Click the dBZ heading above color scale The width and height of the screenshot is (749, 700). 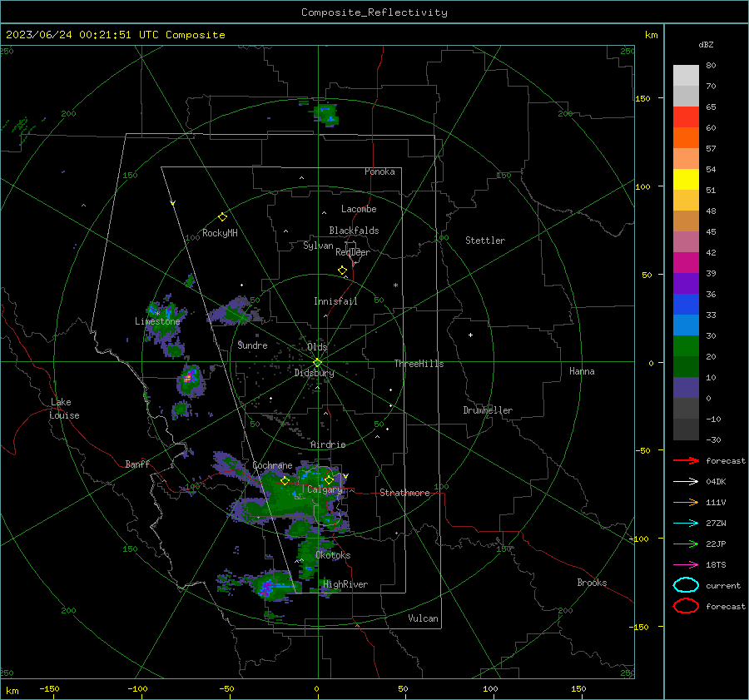pos(706,44)
